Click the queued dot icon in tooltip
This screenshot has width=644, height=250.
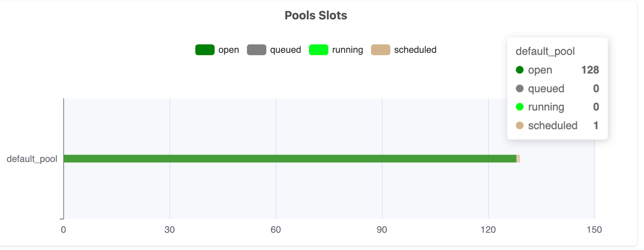tap(520, 88)
